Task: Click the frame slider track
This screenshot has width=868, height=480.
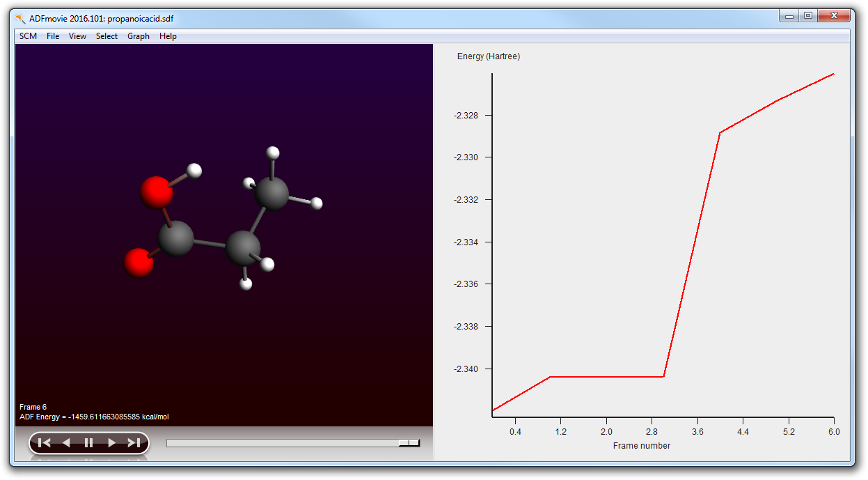Action: [x=293, y=442]
